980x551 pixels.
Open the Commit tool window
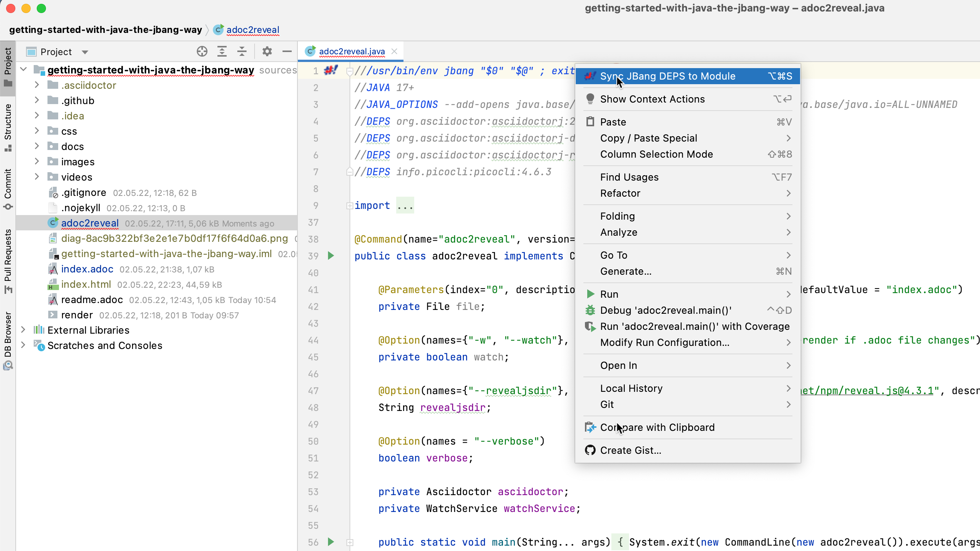8,189
